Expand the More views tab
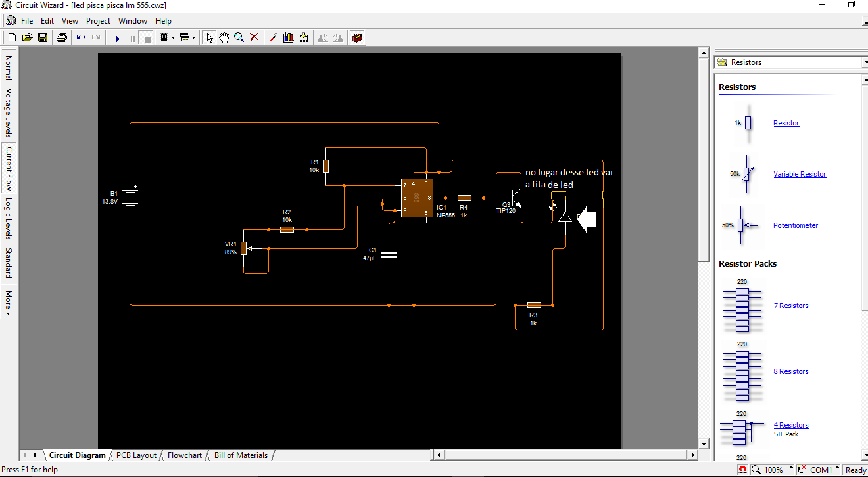 [x=9, y=302]
